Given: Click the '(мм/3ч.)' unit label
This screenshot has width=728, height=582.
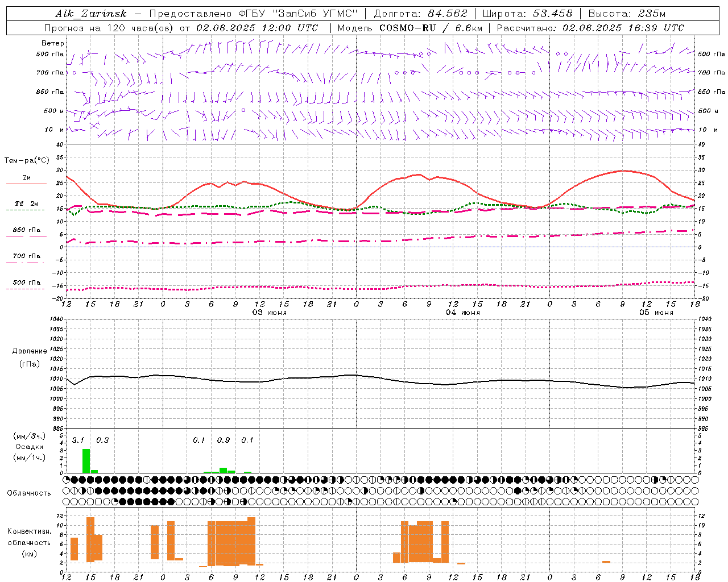Looking at the screenshot, I should (30, 436).
